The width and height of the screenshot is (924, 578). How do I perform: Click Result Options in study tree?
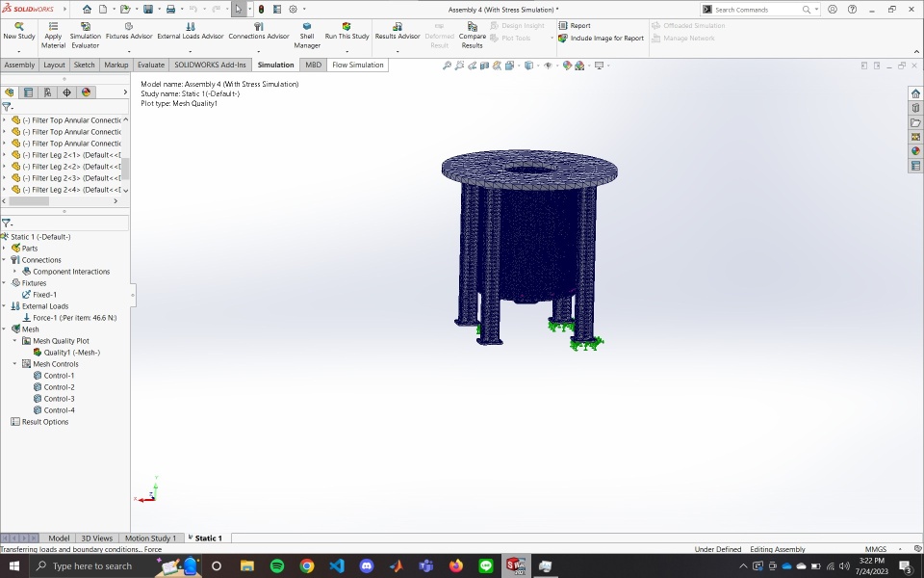(39, 422)
